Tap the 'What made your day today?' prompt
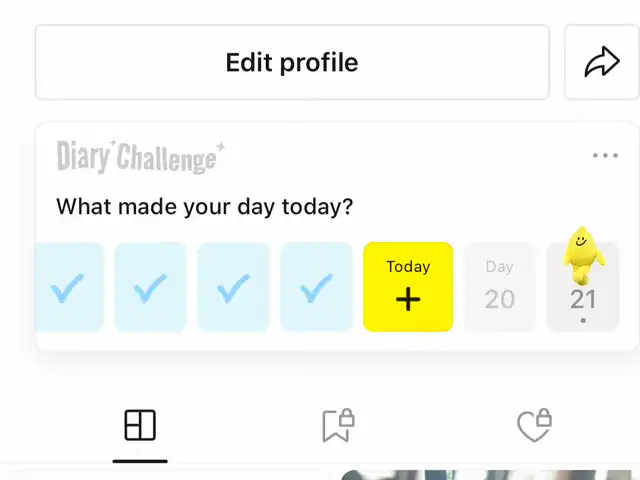 (204, 207)
